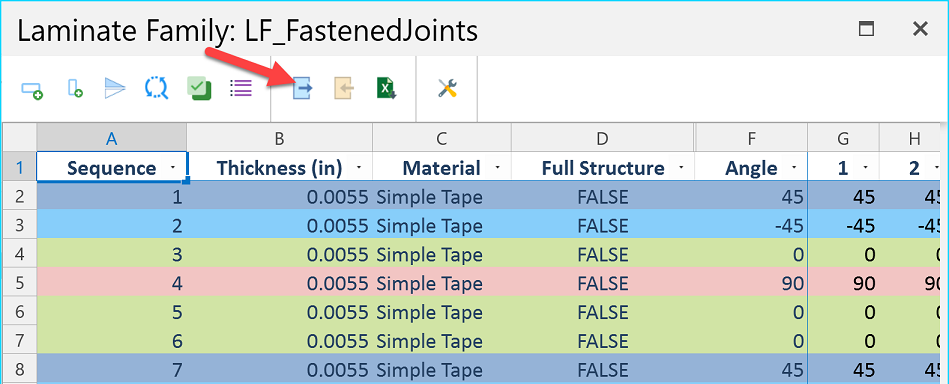
Task: Select column C header
Action: (x=441, y=138)
